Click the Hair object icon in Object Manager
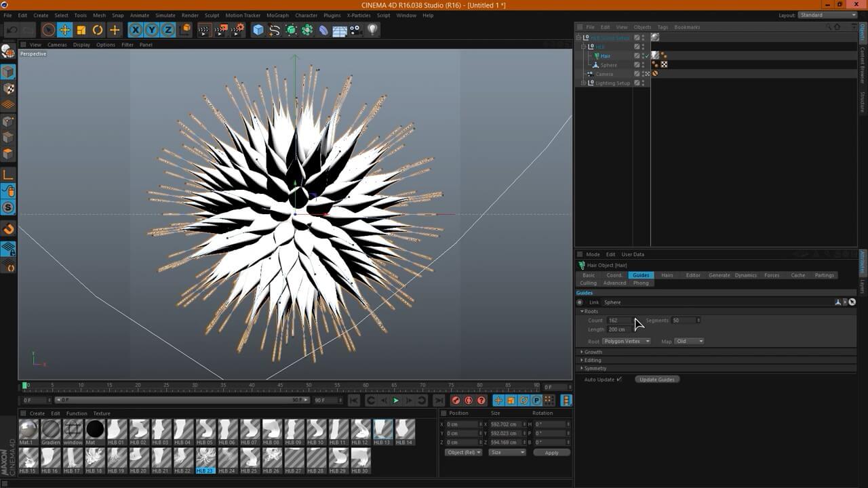This screenshot has width=868, height=488. pyautogui.click(x=597, y=56)
